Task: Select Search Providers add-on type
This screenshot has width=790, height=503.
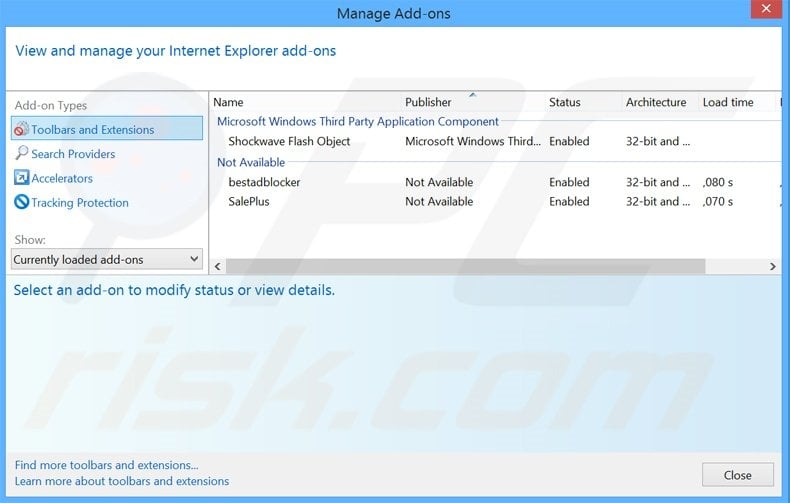Action: (x=73, y=154)
